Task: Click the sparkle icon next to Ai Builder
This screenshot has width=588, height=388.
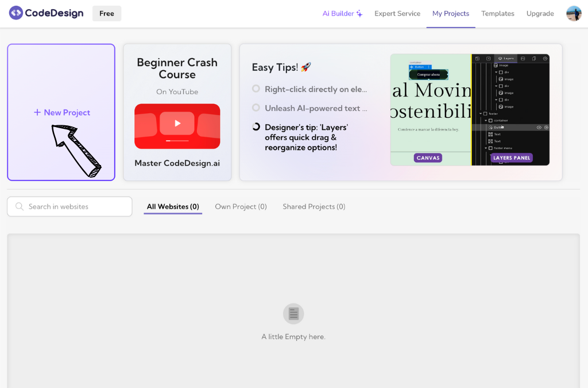Action: click(359, 14)
